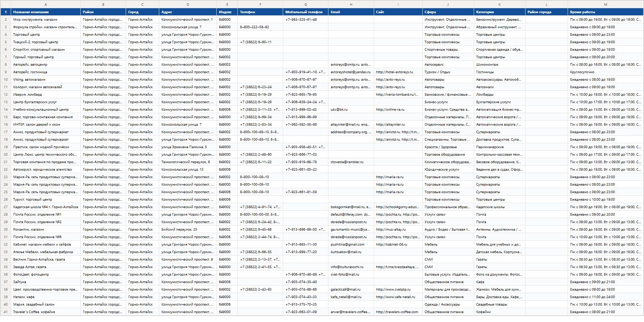This screenshot has width=644, height=322.
Task: Select the category cell "Свадебные товары"
Action: point(499,305)
